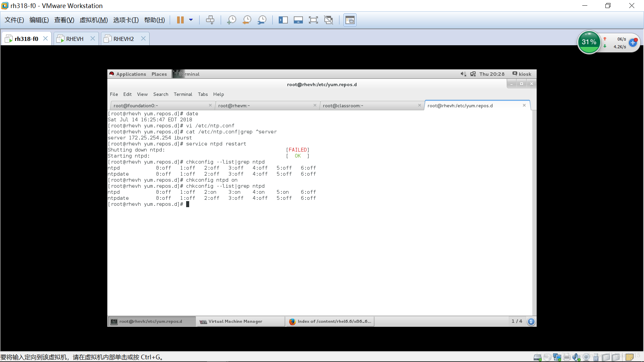Pause the virtual machine with toolbar pause icon
The height and width of the screenshot is (362, 644).
[180, 20]
